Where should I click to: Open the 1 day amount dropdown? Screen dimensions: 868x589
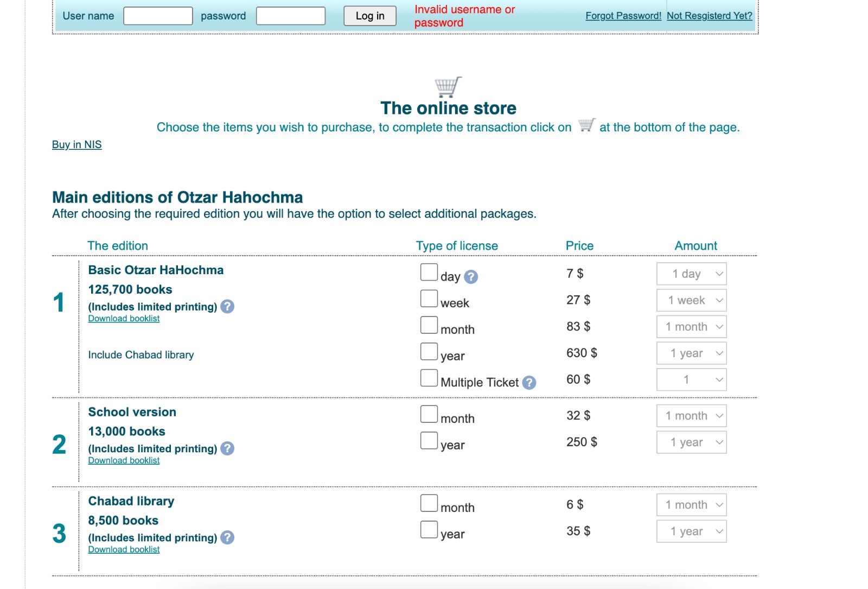click(x=691, y=274)
